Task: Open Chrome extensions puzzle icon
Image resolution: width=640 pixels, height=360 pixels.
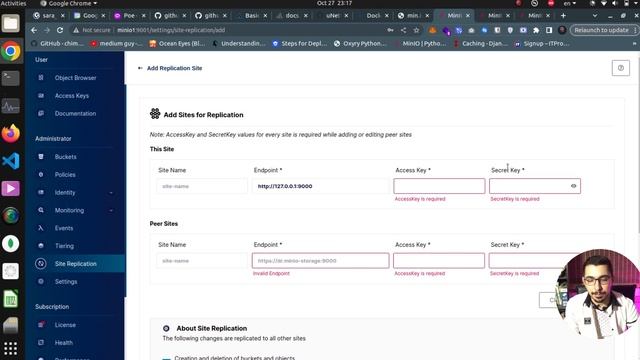Action: (x=536, y=30)
